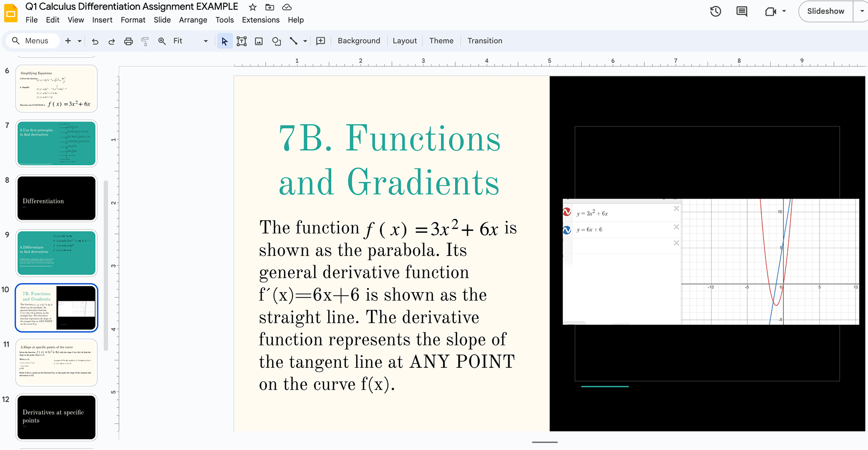The image size is (868, 450).
Task: Select slide 6 Simplifying Equations thumbnail
Action: (57, 89)
